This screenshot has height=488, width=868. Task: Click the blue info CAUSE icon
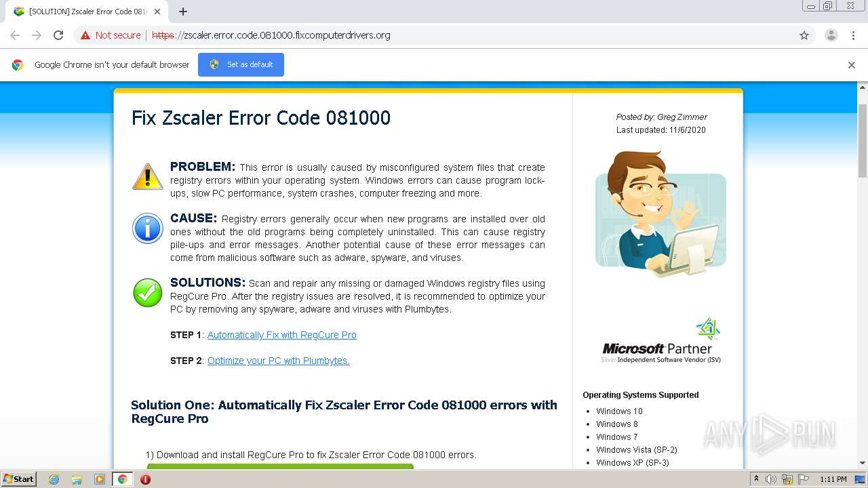(147, 228)
